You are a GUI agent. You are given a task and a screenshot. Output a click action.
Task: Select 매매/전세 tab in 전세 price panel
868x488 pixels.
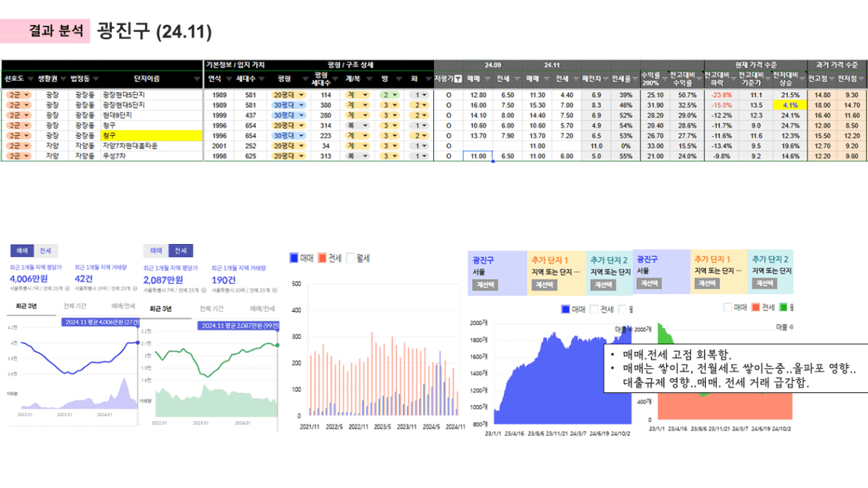[x=262, y=309]
